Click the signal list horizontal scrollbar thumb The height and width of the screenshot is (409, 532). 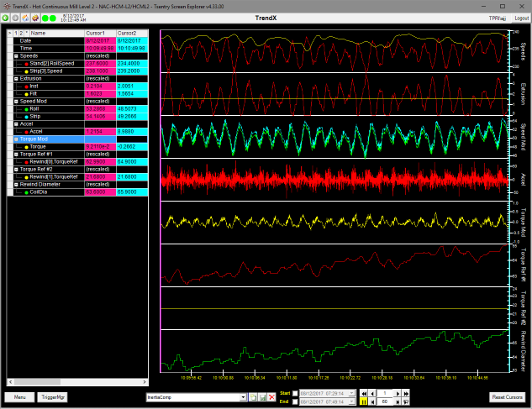pyautogui.click(x=37, y=382)
